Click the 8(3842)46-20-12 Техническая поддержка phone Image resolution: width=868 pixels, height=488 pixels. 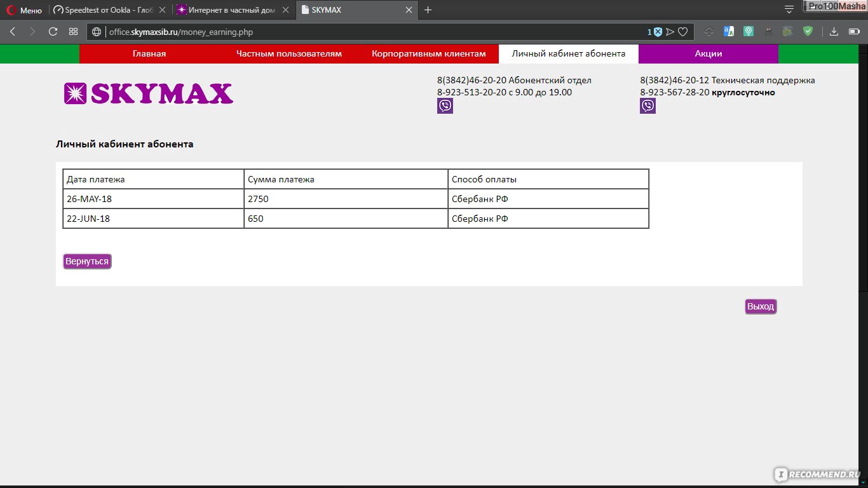click(728, 80)
